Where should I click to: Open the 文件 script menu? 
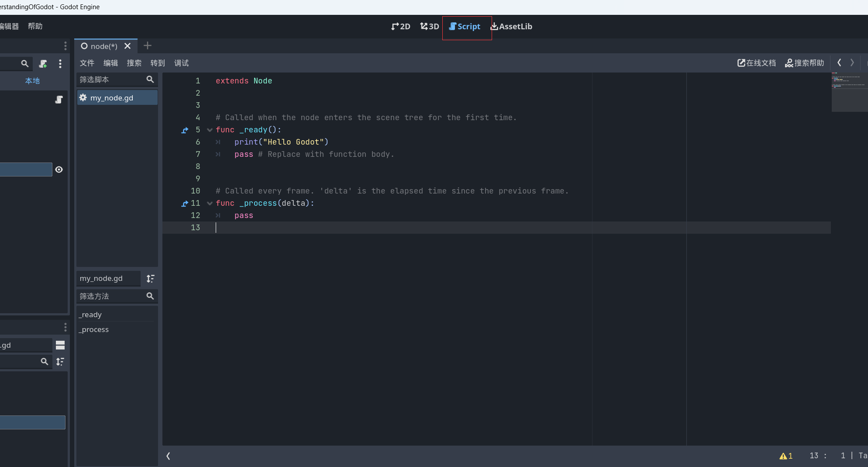click(87, 63)
